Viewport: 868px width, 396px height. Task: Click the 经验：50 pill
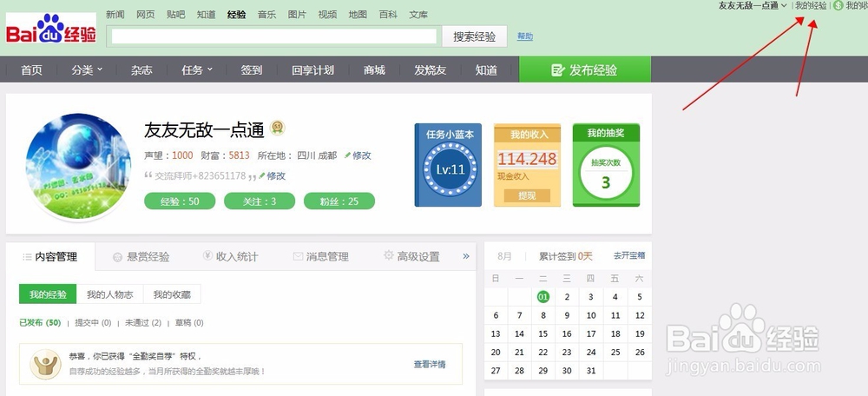pyautogui.click(x=180, y=201)
